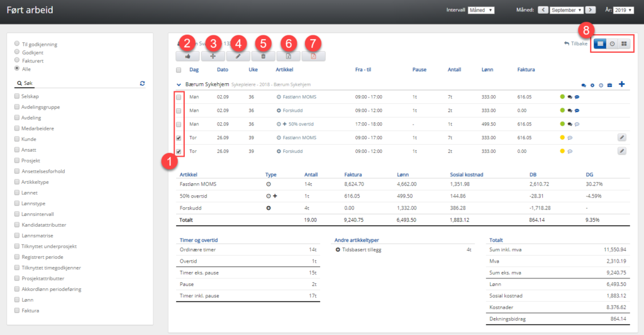Viewport: 644px width, 335px height.
Task: Check the 'Medarbeidere' filter checkbox
Action: pyautogui.click(x=17, y=129)
